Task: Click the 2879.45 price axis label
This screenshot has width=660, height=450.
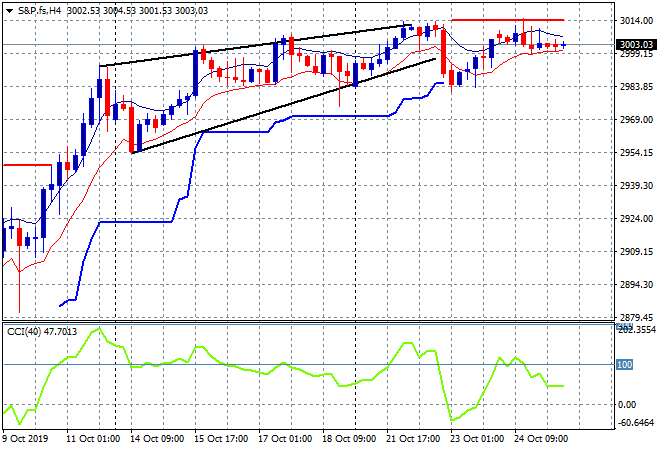Action: pyautogui.click(x=636, y=317)
